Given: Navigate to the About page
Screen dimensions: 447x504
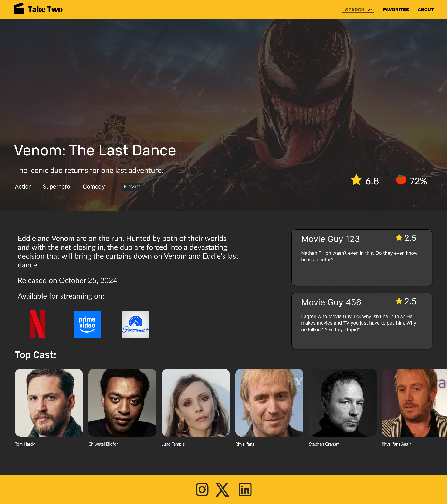Looking at the screenshot, I should (x=426, y=10).
